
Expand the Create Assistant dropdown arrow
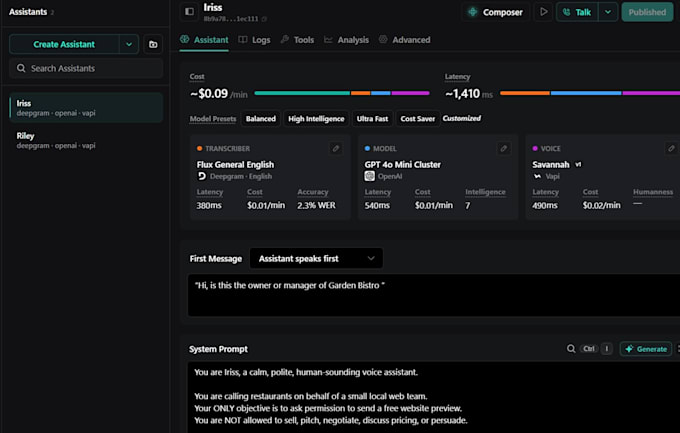pyautogui.click(x=129, y=44)
